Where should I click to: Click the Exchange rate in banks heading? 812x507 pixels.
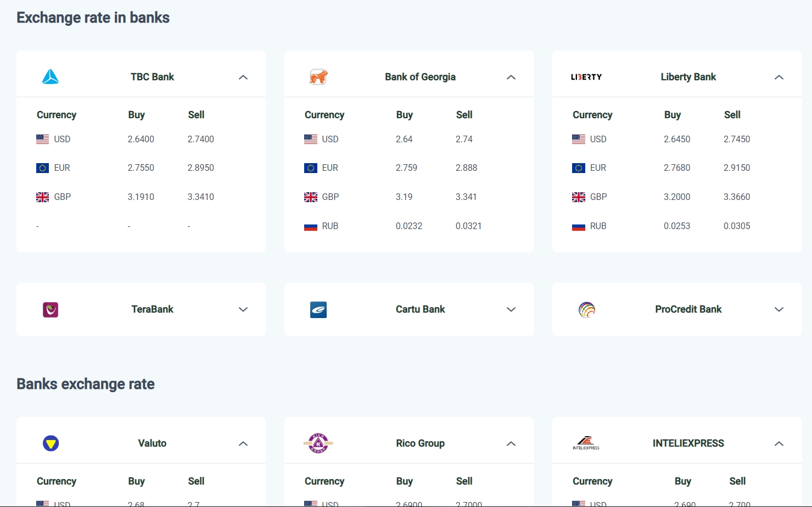click(x=93, y=18)
